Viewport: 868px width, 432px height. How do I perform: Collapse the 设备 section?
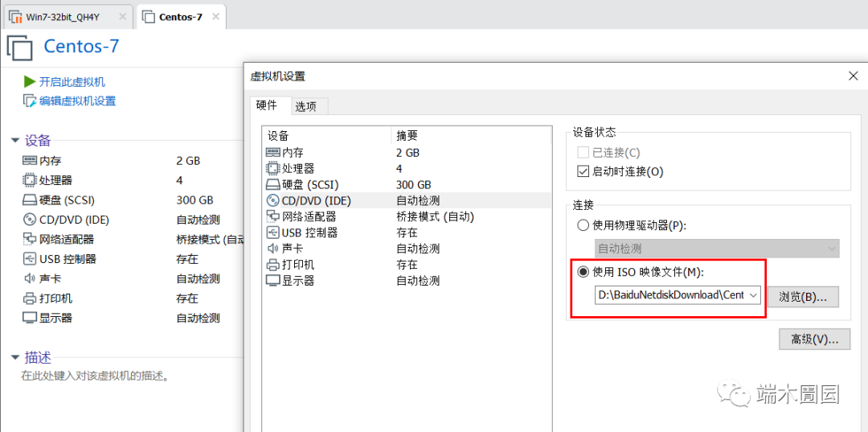(15, 140)
